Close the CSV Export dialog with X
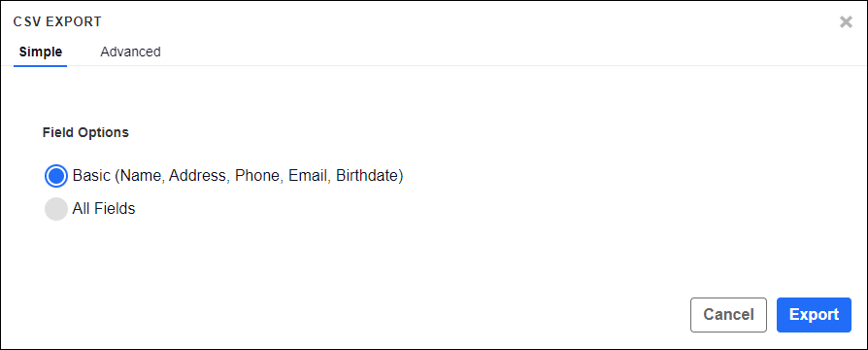 (846, 22)
